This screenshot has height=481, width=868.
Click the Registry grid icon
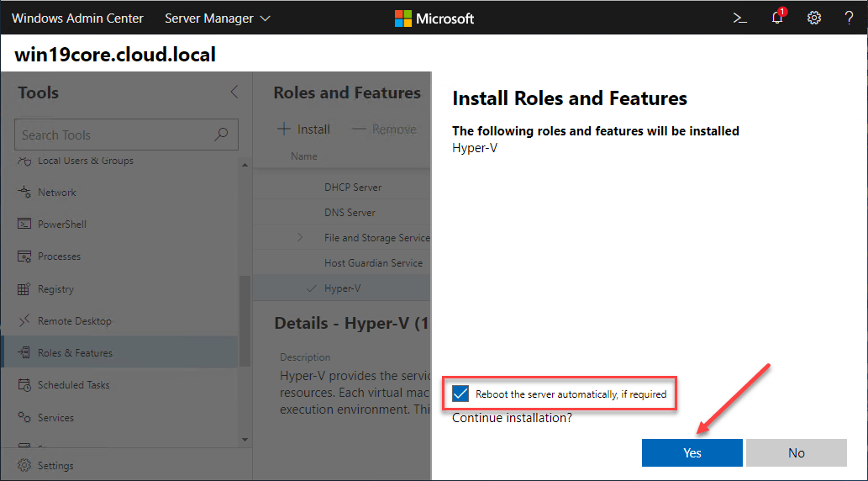point(24,288)
